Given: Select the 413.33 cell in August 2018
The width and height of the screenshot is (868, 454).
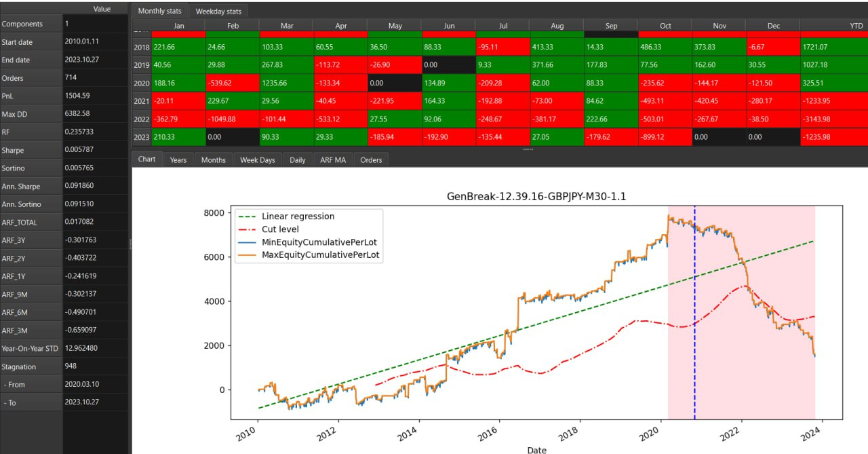Looking at the screenshot, I should (556, 48).
